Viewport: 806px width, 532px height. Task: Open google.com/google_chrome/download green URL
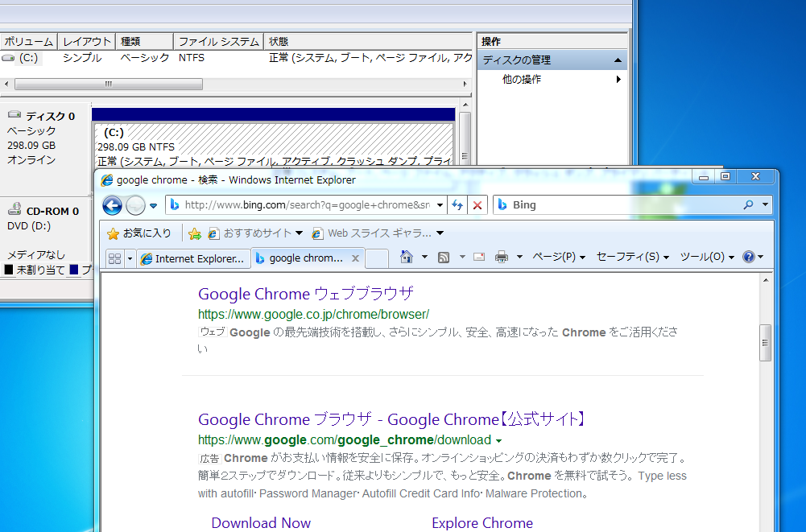pyautogui.click(x=345, y=440)
